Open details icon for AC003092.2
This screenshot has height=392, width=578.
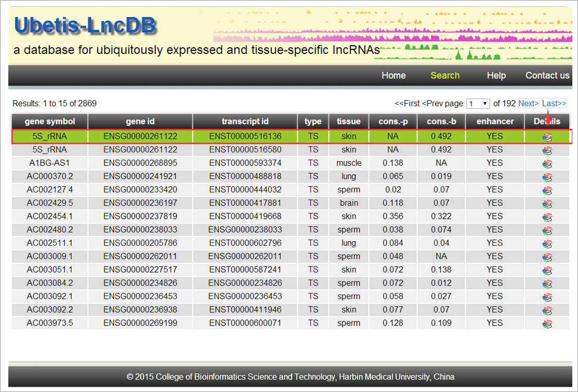pyautogui.click(x=547, y=310)
